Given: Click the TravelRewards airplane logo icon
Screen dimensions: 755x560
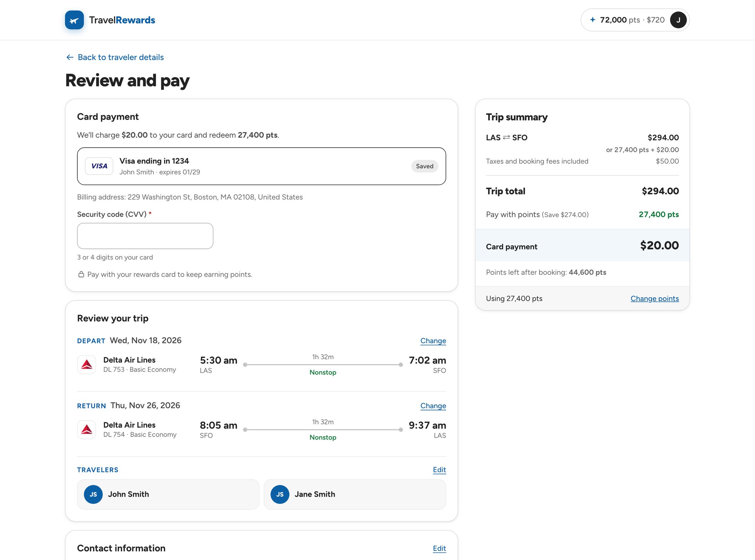Looking at the screenshot, I should [74, 20].
